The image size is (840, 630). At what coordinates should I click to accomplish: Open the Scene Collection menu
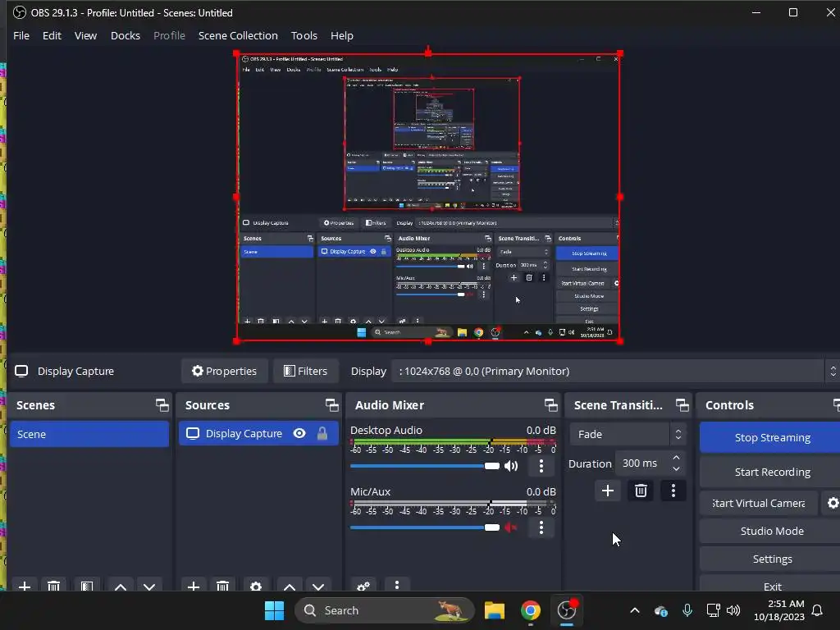[x=238, y=35]
